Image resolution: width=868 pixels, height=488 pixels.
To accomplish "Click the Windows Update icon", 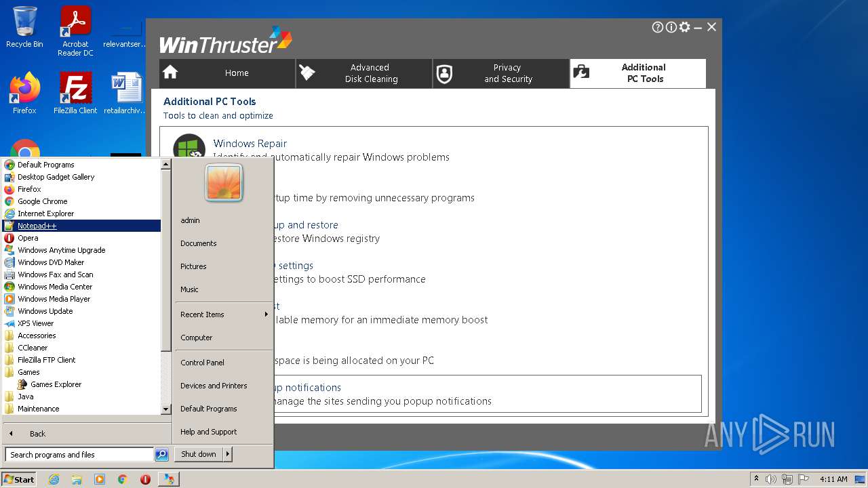I will (9, 311).
